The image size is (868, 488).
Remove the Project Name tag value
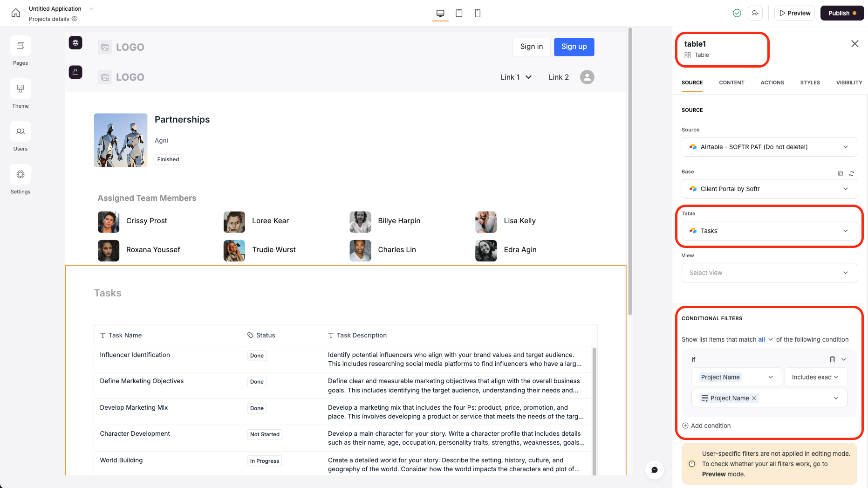(x=754, y=398)
